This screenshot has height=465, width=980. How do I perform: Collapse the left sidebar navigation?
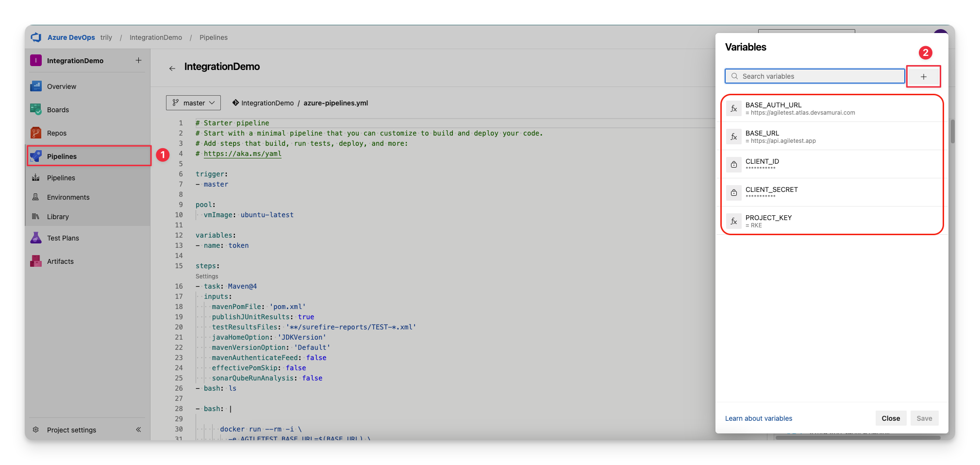pyautogui.click(x=138, y=430)
